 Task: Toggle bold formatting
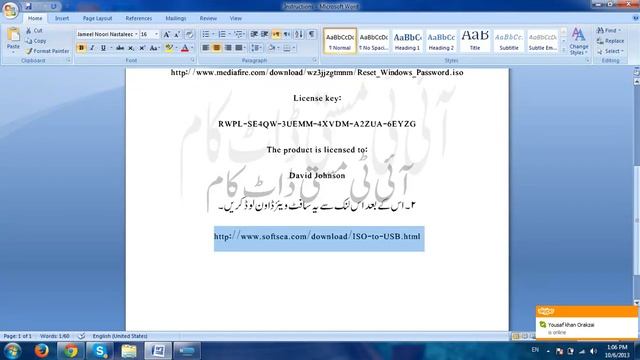(81, 48)
